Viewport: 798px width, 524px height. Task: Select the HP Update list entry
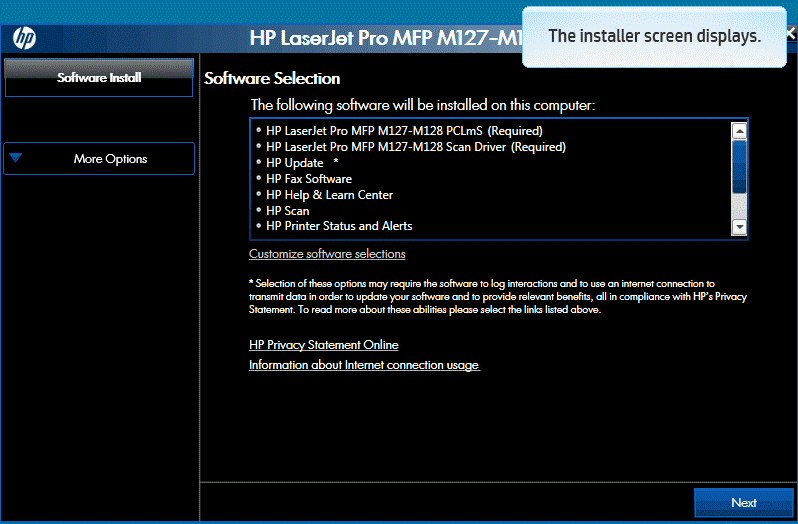pyautogui.click(x=295, y=163)
